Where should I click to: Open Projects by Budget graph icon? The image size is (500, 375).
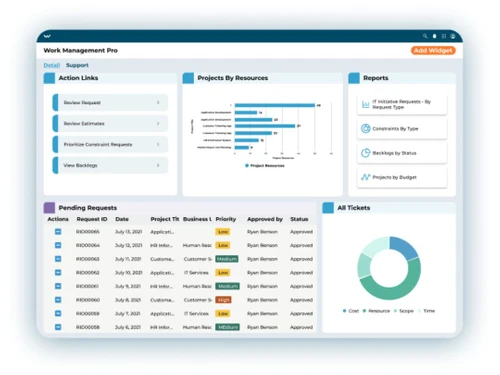pyautogui.click(x=366, y=177)
